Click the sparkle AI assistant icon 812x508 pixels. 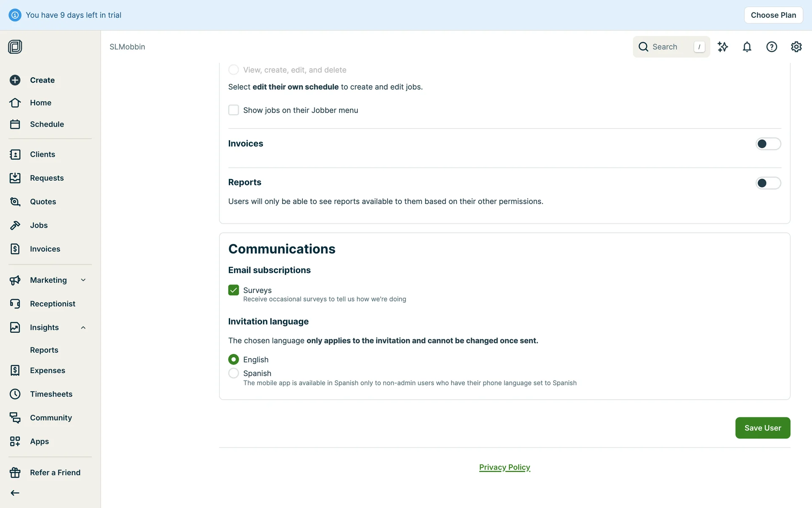click(723, 47)
